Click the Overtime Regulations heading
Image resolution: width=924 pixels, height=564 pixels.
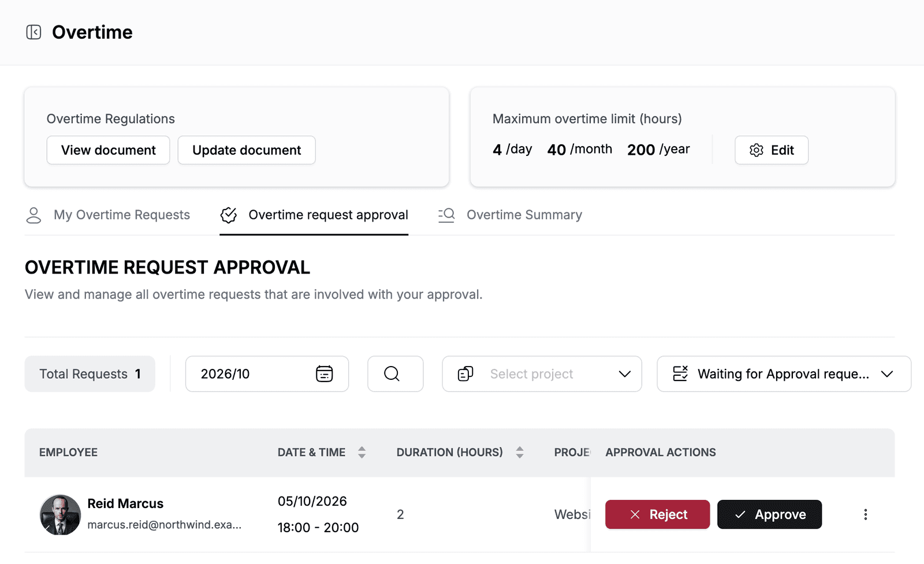[111, 119]
